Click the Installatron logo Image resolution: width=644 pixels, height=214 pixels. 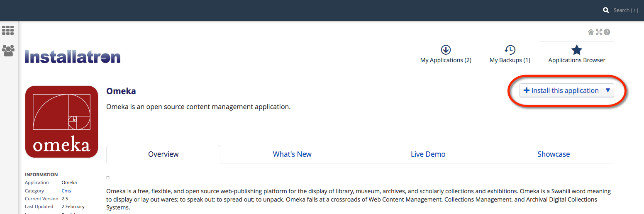coord(73,57)
